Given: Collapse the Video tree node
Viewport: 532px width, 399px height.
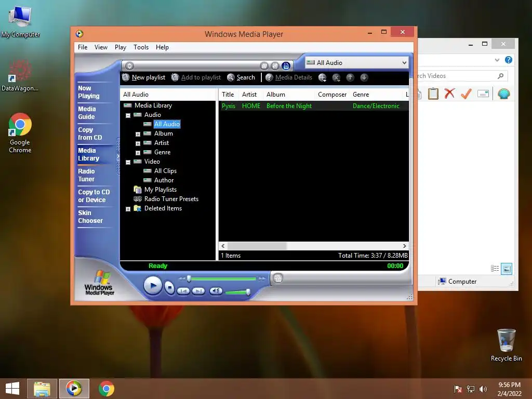Looking at the screenshot, I should click(x=128, y=162).
